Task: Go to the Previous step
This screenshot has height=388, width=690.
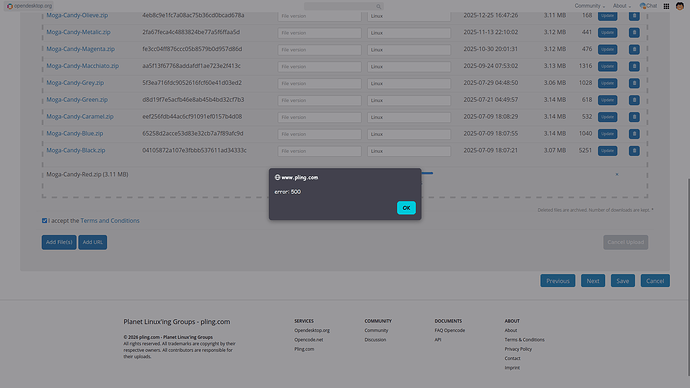Action: (x=558, y=281)
